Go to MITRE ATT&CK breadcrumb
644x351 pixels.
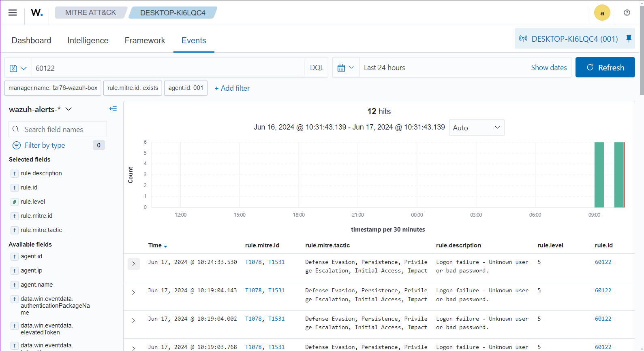[x=91, y=13]
